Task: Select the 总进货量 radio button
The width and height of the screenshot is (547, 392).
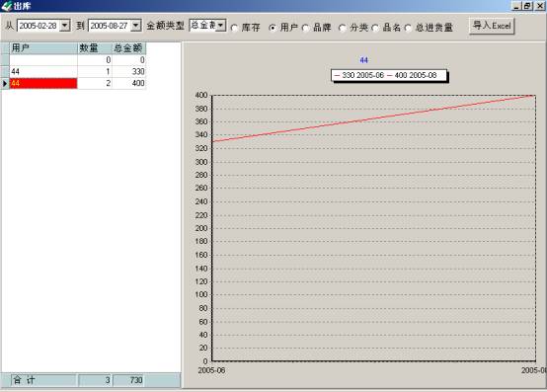Action: pos(408,28)
